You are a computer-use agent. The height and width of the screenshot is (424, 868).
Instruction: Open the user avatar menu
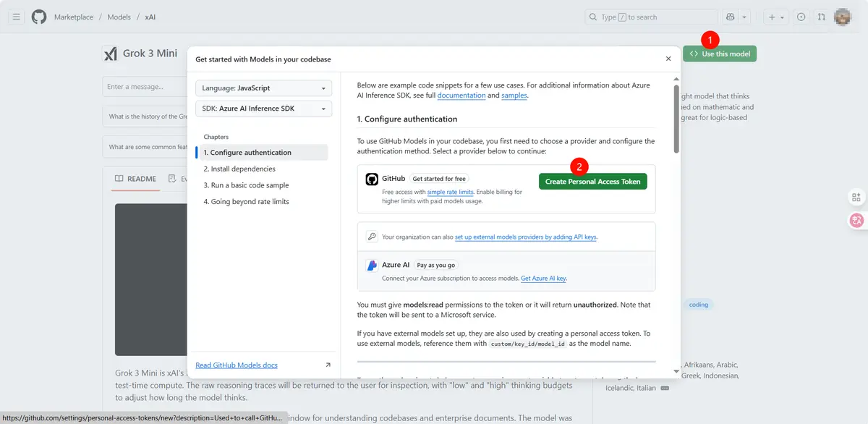point(843,17)
